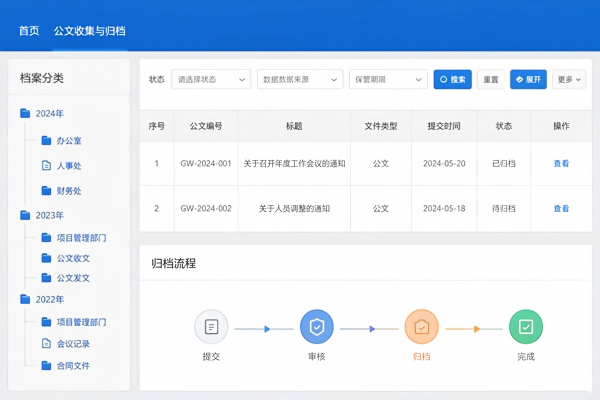Select the 公文发文 tree label
Image resolution: width=600 pixels, height=400 pixels.
tap(73, 278)
